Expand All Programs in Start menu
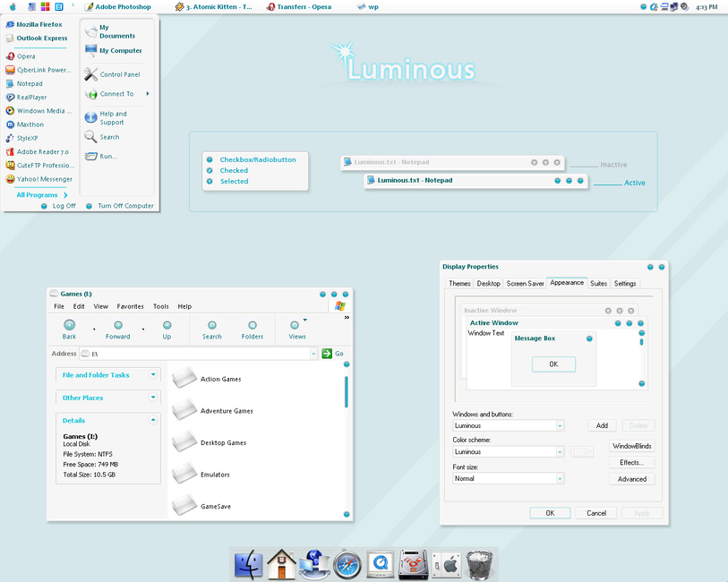The height and width of the screenshot is (582, 728). 42,195
